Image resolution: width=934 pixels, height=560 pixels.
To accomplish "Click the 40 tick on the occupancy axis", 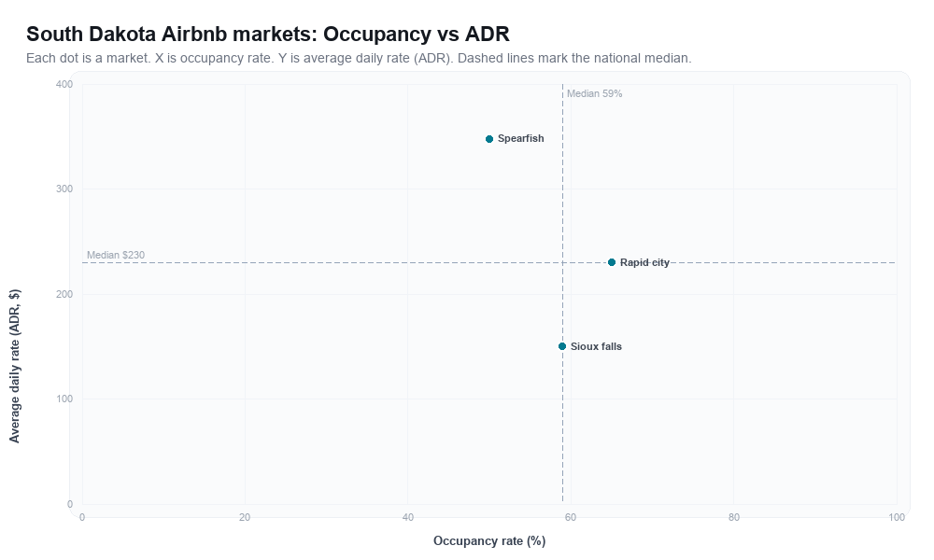I will coord(407,518).
